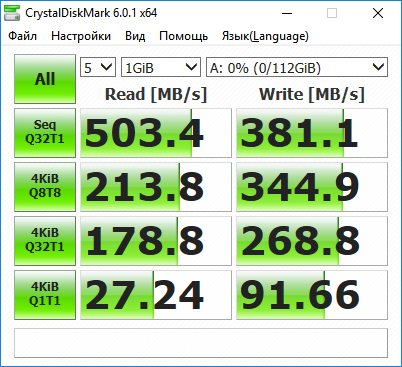Click the Write [MB/s] column header
The height and width of the screenshot is (367, 402).
coord(312,94)
